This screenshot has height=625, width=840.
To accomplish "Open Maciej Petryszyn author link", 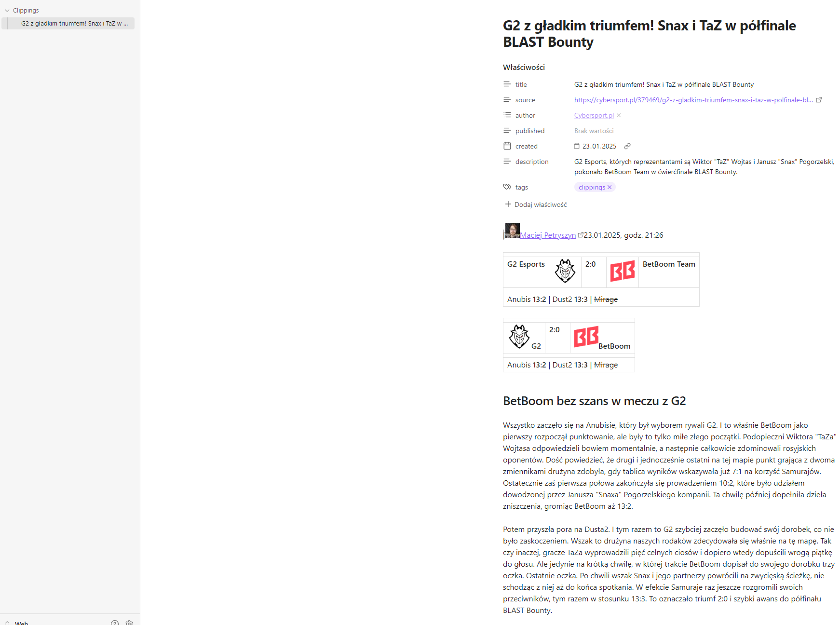I will coord(548,235).
